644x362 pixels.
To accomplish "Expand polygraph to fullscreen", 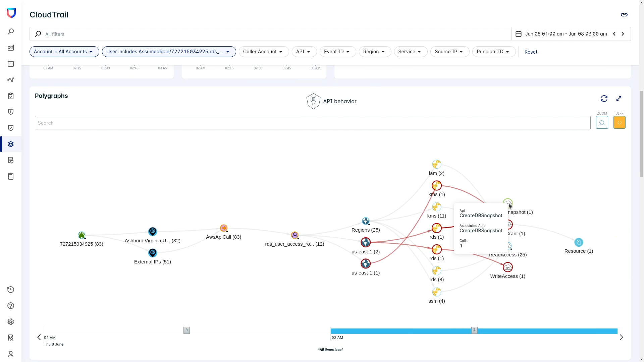I will 619,99.
